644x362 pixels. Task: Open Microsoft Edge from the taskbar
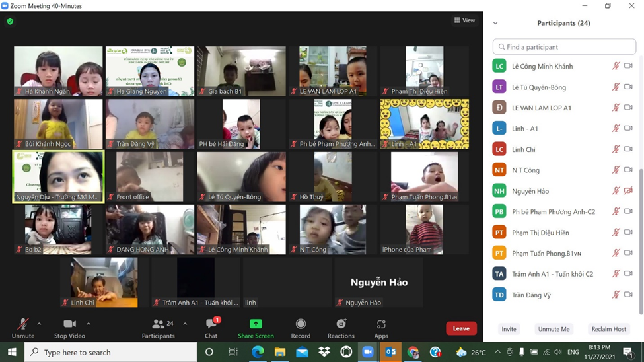pyautogui.click(x=258, y=352)
